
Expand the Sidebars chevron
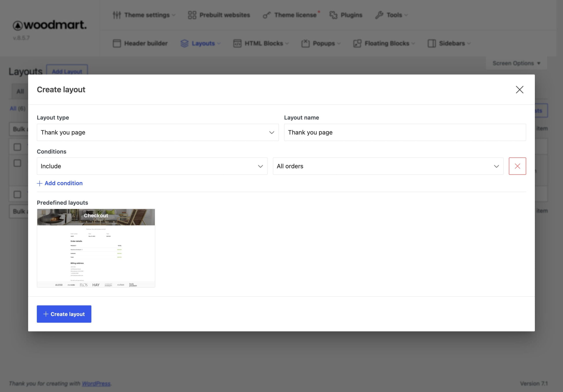469,44
